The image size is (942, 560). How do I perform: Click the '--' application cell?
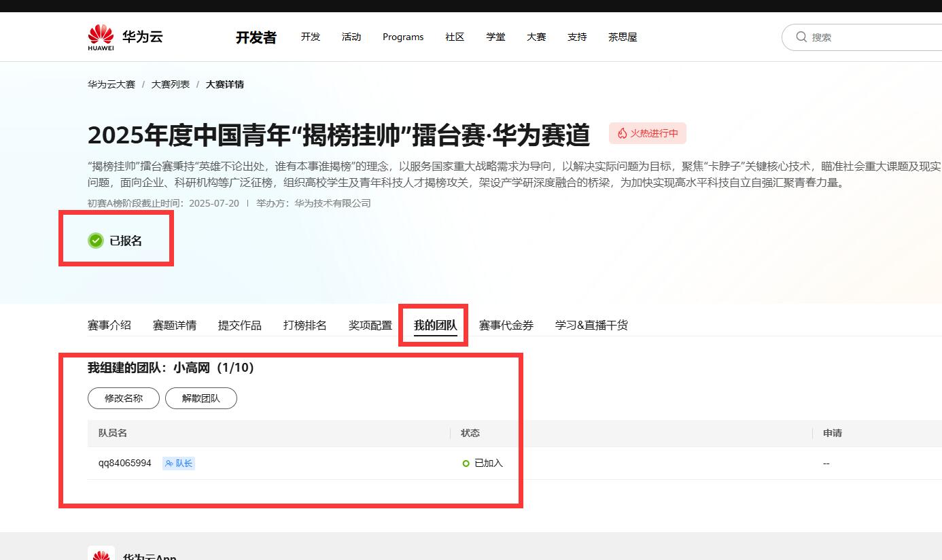tap(826, 463)
